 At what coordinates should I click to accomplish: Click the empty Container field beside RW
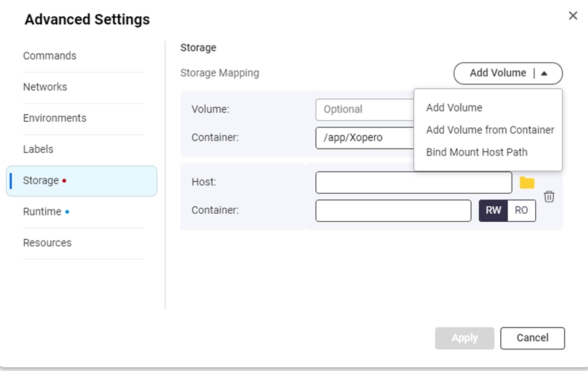click(393, 211)
